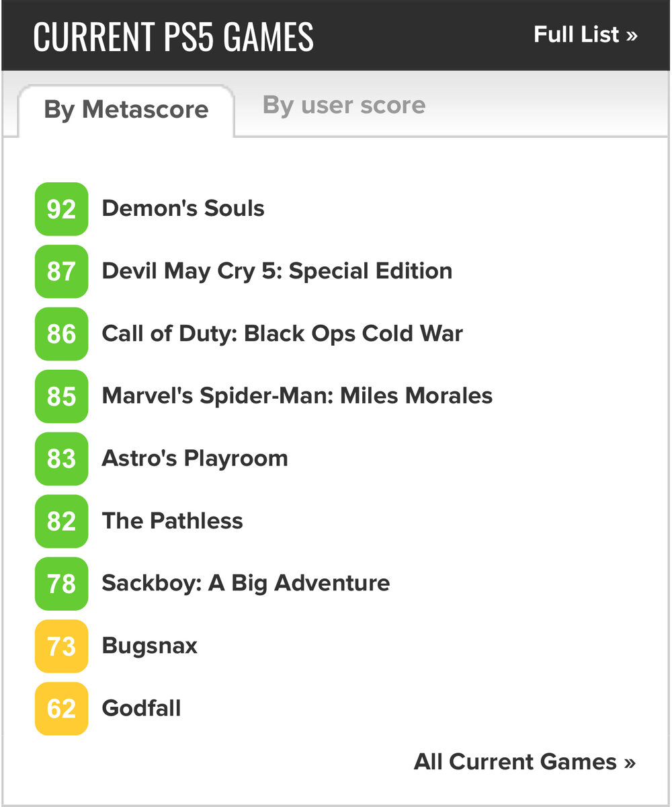Open the Astro's Playroom title link

pos(195,459)
